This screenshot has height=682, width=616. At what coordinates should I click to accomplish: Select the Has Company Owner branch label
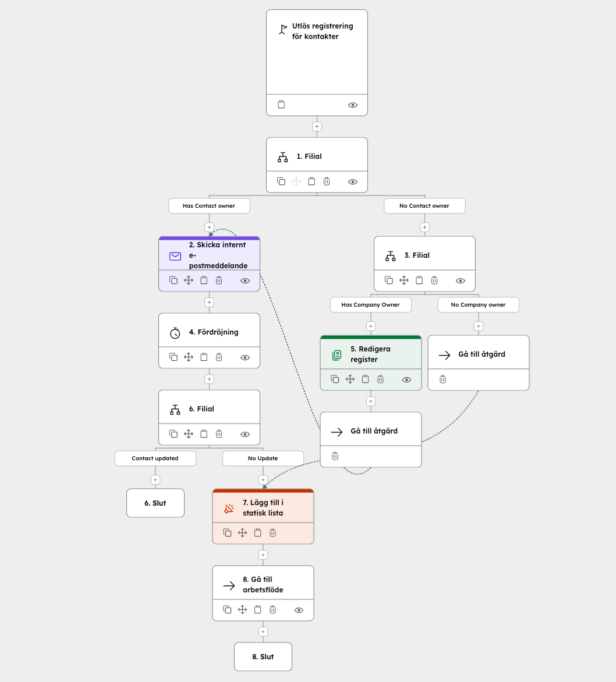(370, 305)
